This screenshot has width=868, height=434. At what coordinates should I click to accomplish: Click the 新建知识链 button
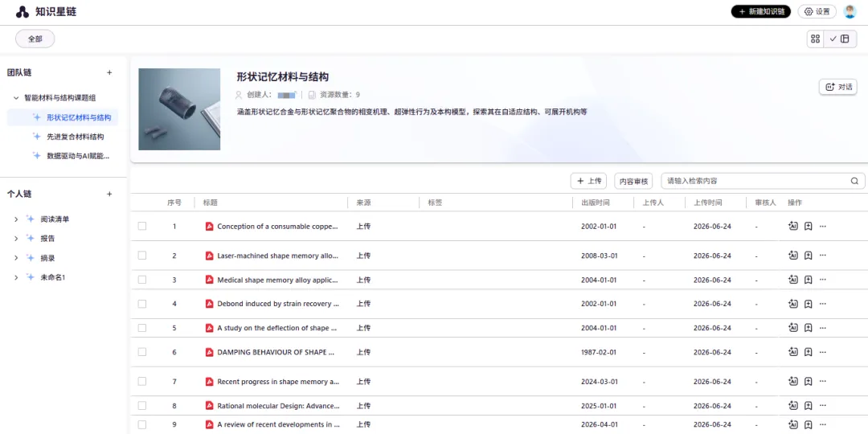coord(760,11)
